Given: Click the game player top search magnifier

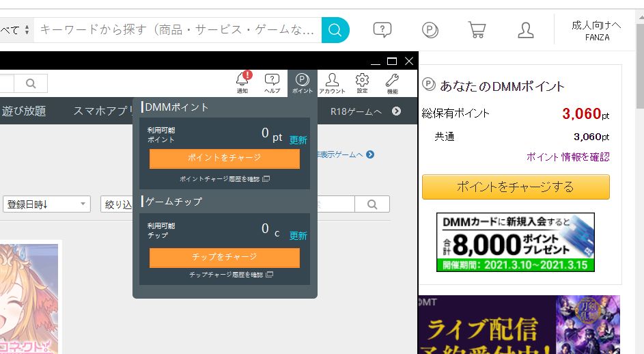Looking at the screenshot, I should point(31,83).
